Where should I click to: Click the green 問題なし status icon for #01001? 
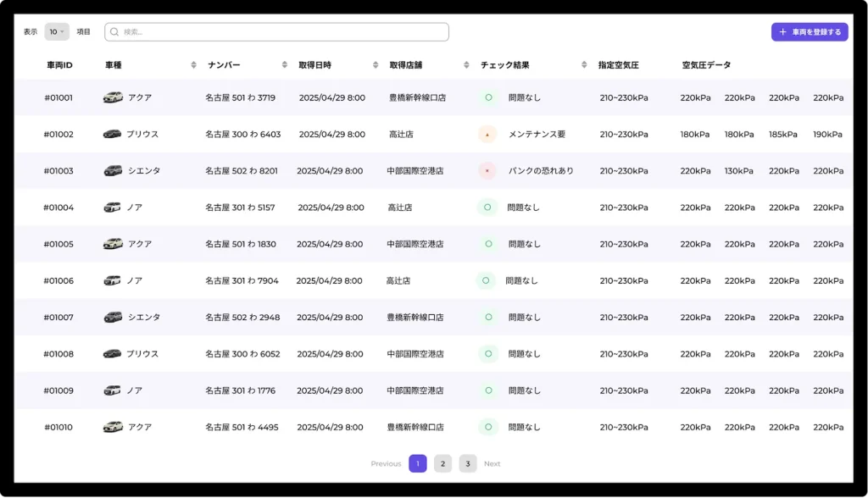click(487, 97)
